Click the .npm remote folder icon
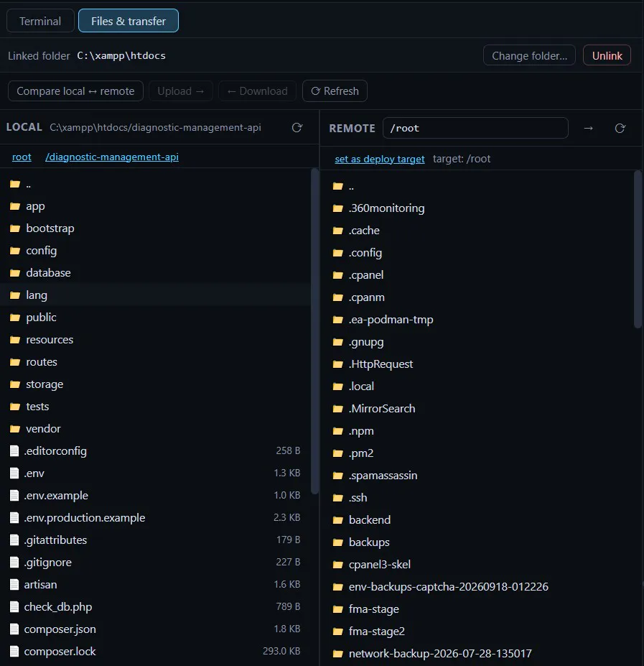Screen dimensions: 644x666 tap(338, 431)
